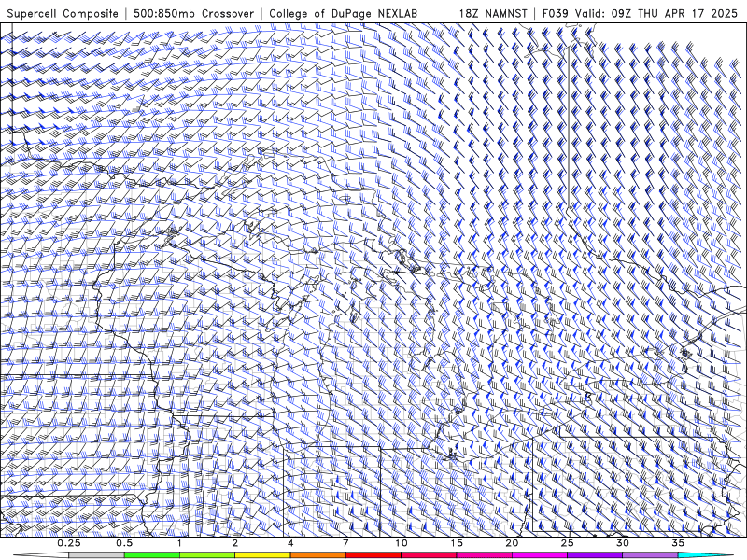Click the legend value 1

tap(179, 543)
